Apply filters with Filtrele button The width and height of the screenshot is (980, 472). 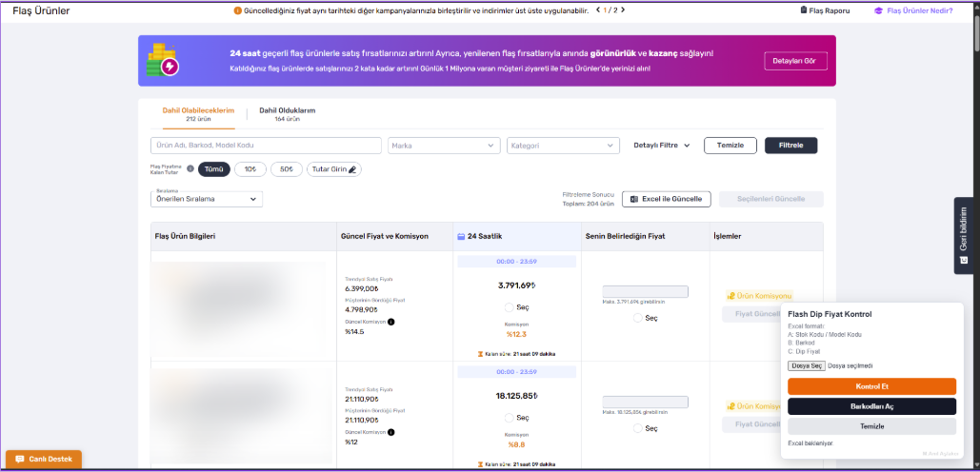[x=791, y=146]
